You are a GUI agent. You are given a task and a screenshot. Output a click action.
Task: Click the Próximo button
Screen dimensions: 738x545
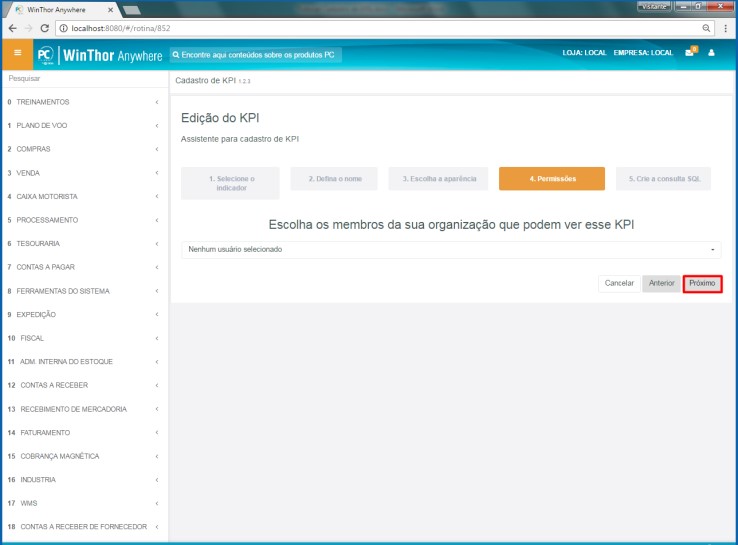702,283
